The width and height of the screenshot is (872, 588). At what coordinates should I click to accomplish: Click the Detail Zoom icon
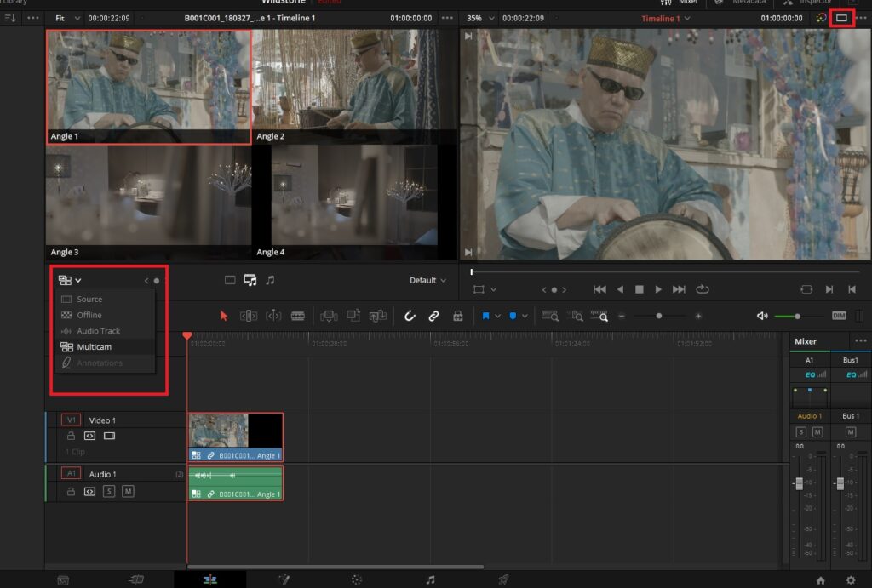[575, 316]
